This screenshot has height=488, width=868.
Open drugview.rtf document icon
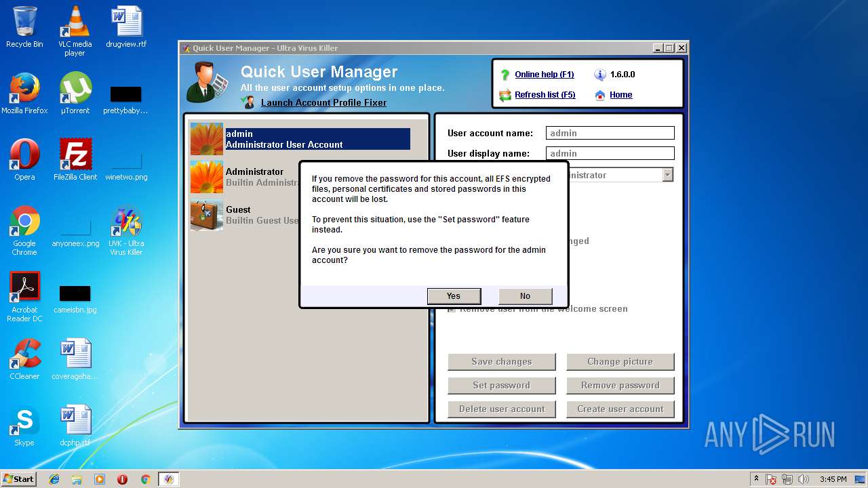pos(126,27)
